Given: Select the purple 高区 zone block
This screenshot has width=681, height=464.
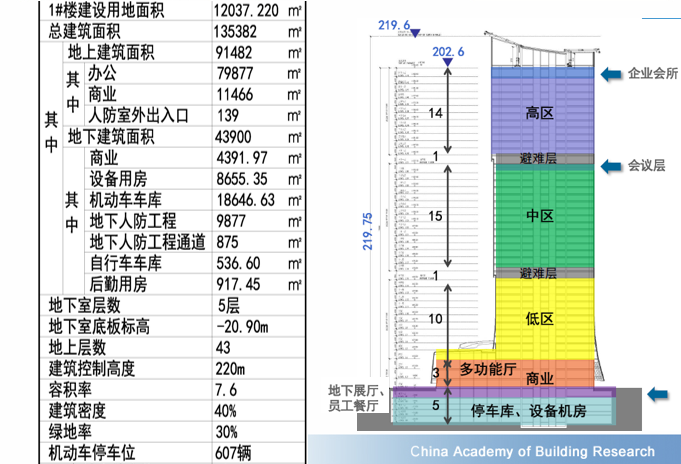Looking at the screenshot, I should pos(539,114).
